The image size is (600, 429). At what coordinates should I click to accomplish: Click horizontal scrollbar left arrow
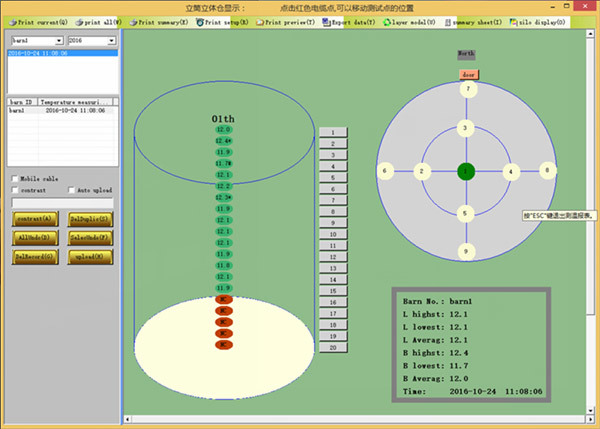(128, 419)
